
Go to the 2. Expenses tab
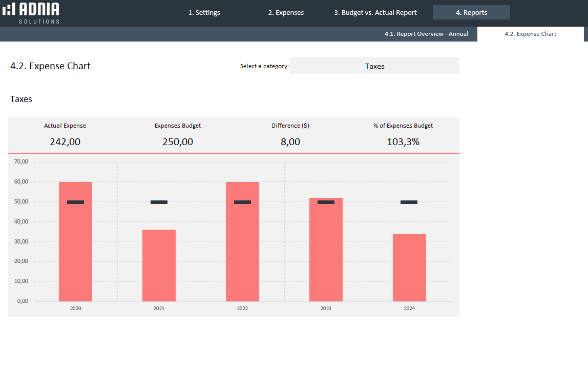[286, 13]
